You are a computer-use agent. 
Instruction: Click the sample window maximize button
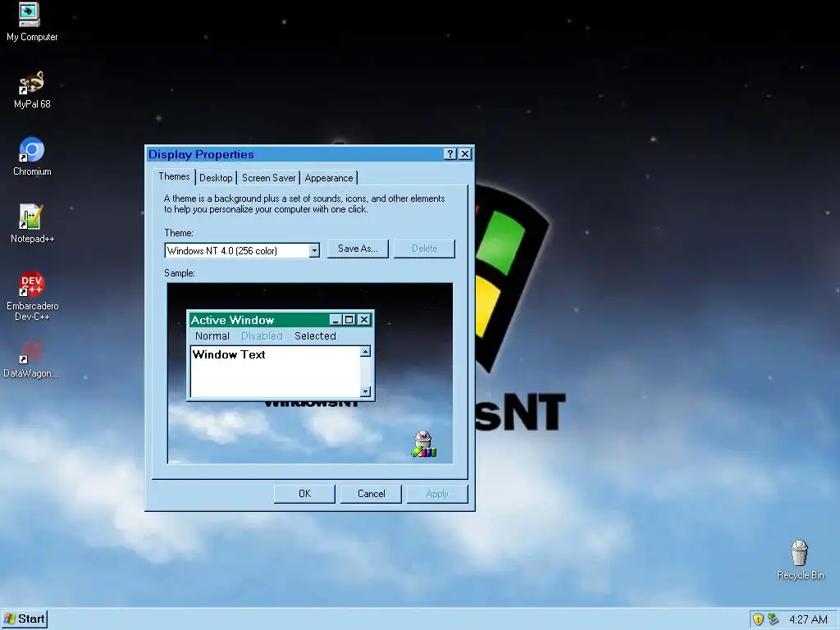point(349,320)
